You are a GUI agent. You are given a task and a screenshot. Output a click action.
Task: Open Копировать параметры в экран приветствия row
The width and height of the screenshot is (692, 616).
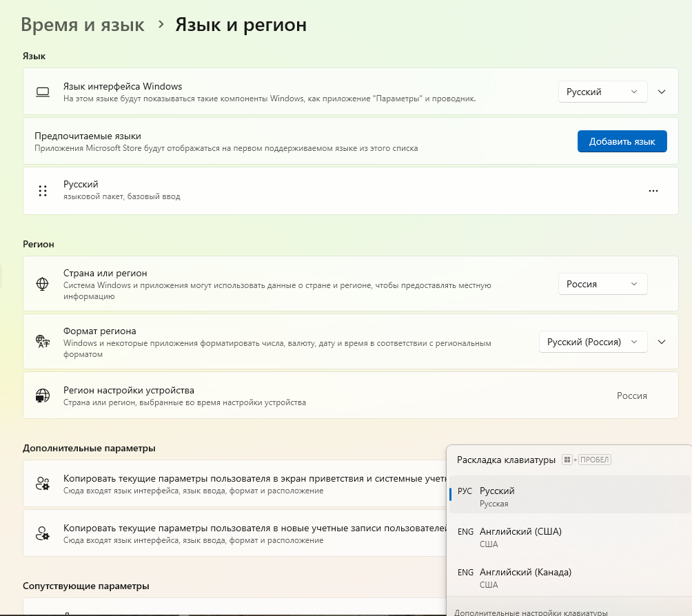235,484
